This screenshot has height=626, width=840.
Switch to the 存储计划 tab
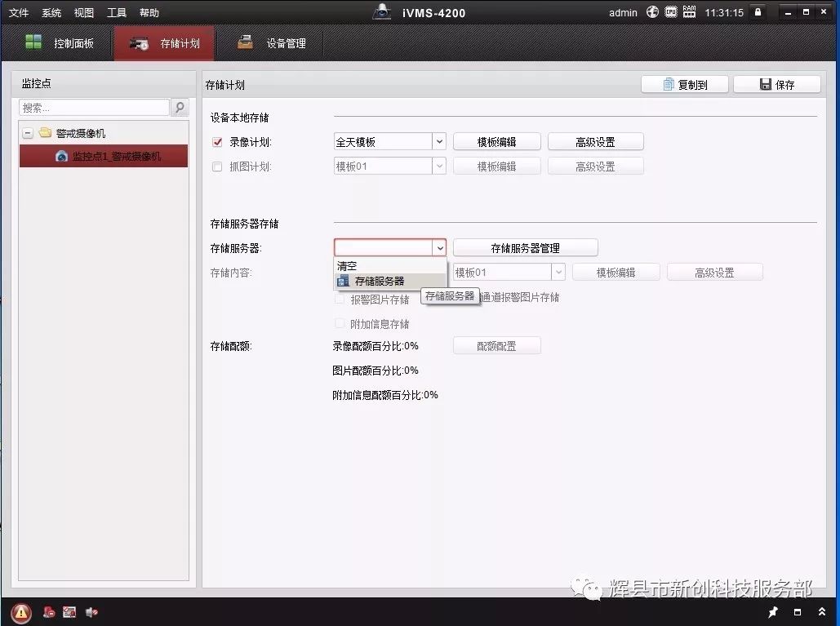pyautogui.click(x=164, y=43)
